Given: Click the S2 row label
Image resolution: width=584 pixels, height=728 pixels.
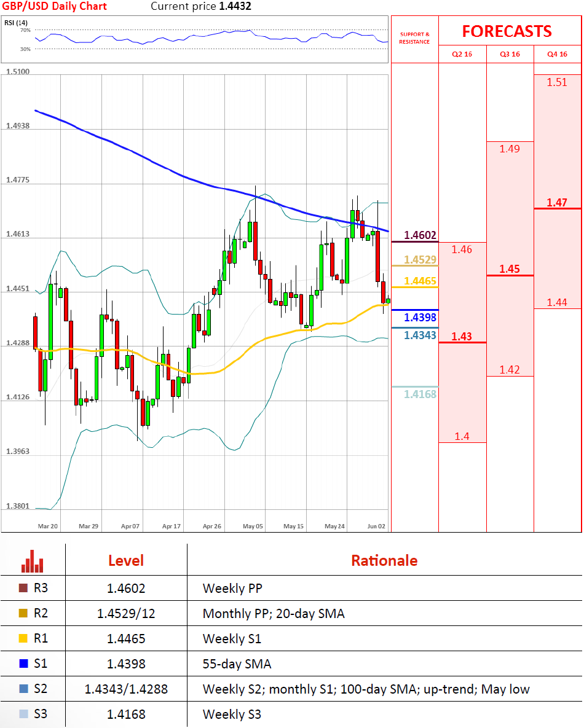Looking at the screenshot, I should click(x=41, y=689).
